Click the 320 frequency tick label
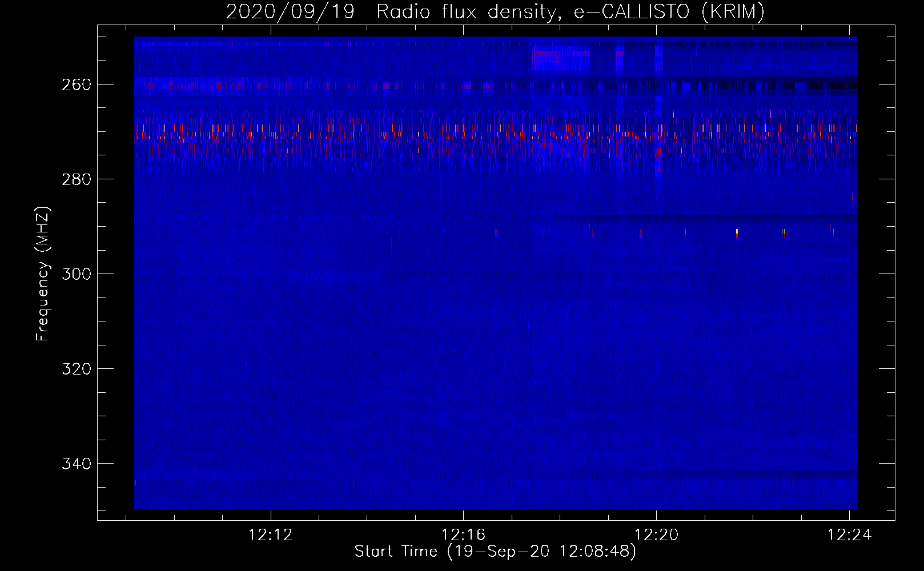This screenshot has width=924, height=571. click(77, 369)
